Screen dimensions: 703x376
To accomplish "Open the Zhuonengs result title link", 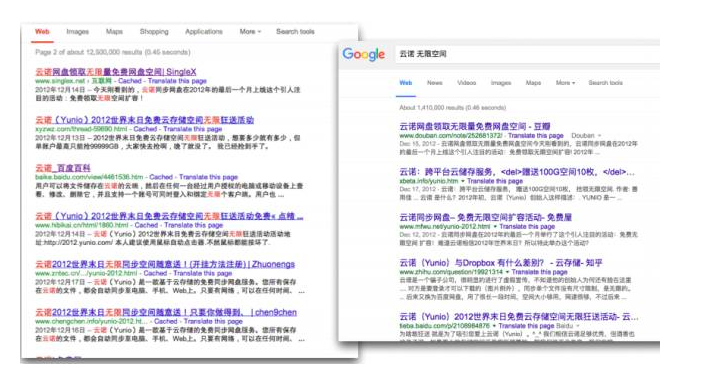I will (165, 264).
